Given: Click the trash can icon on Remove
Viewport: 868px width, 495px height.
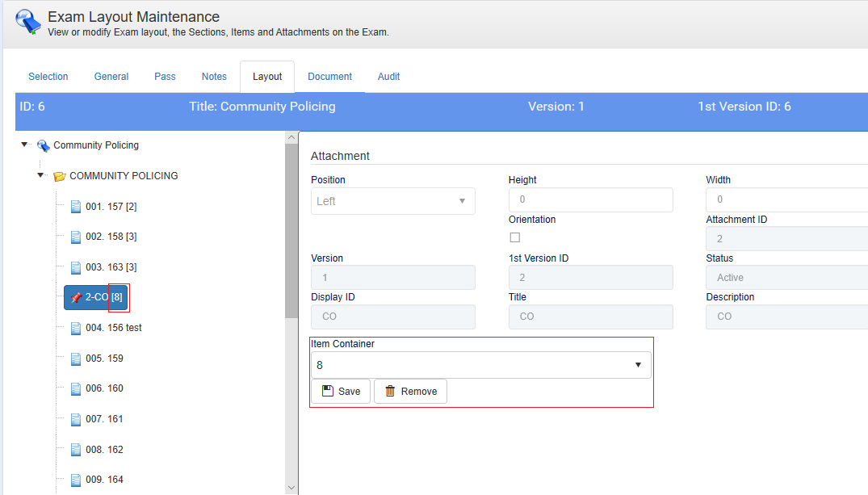Looking at the screenshot, I should 390,392.
